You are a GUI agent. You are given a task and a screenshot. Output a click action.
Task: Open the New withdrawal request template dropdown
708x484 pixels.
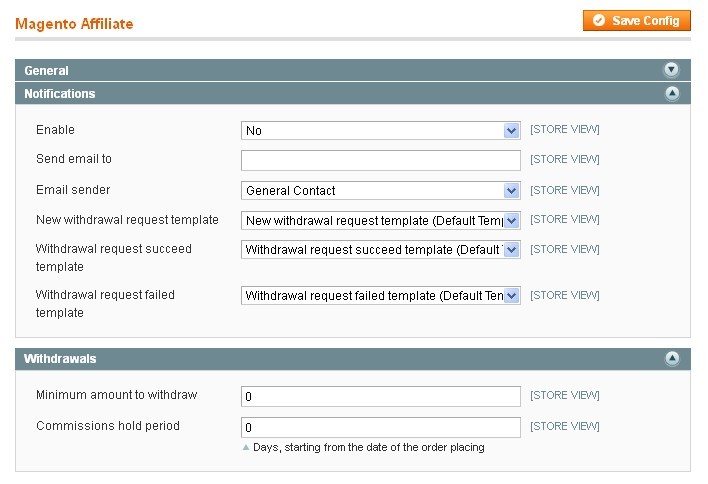[381, 221]
